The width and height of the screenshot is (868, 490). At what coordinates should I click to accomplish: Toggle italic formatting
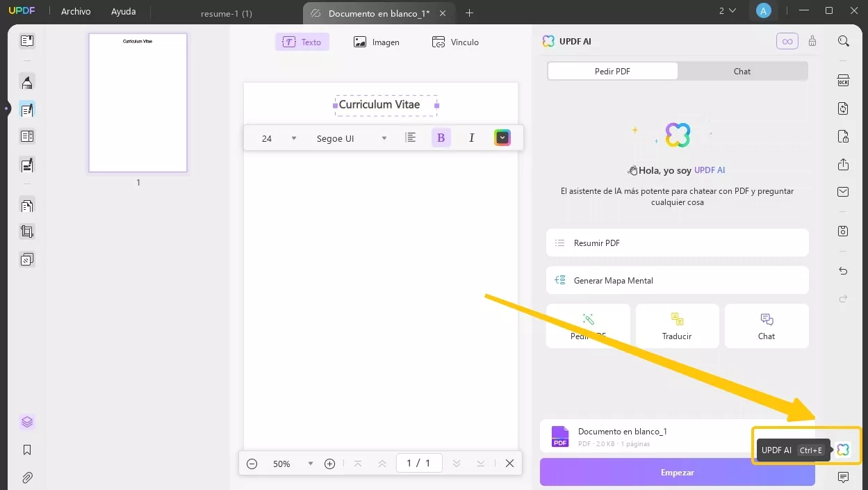click(x=471, y=138)
